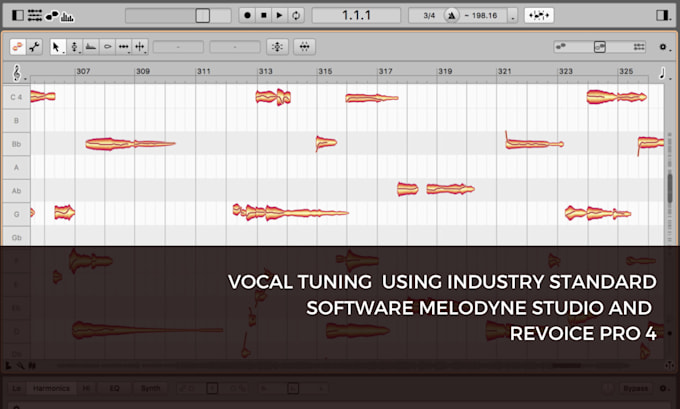The image size is (680, 409).
Task: Click bar 323 in the ruler
Action: coord(566,71)
